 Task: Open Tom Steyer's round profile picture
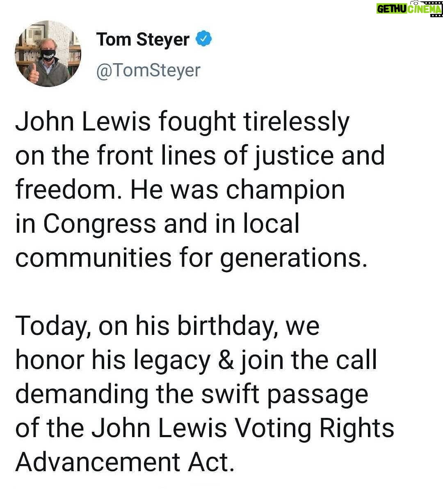(x=48, y=54)
